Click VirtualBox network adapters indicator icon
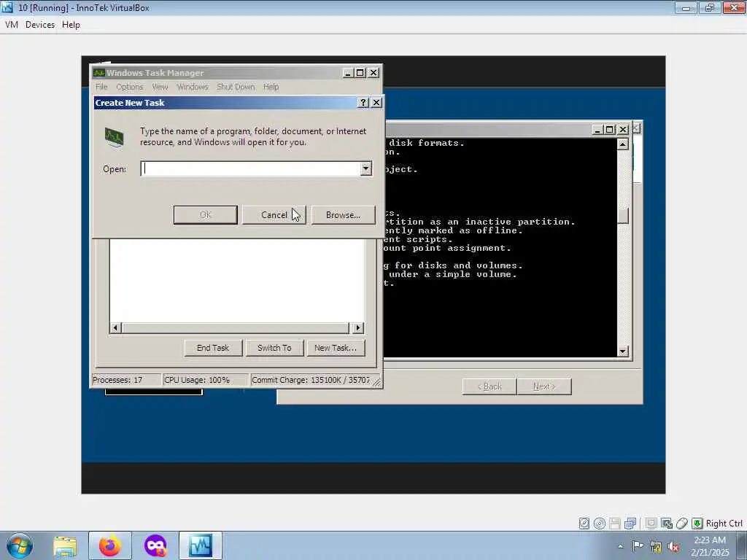The width and height of the screenshot is (747, 560). (x=630, y=524)
